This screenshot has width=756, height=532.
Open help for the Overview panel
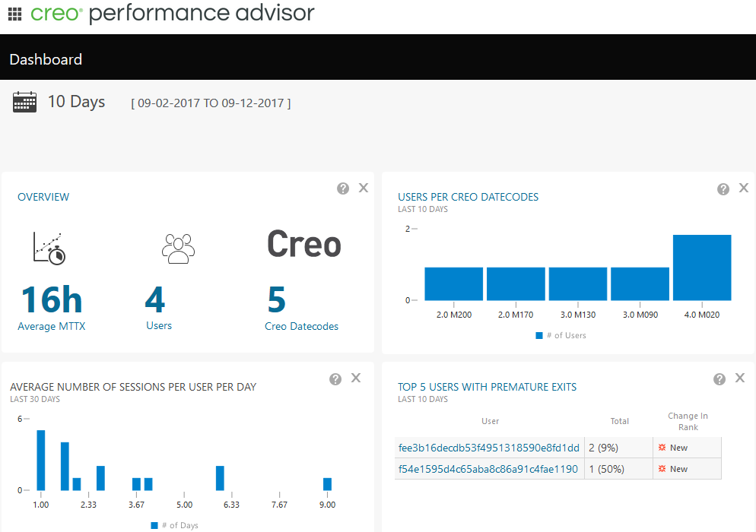[x=343, y=188]
